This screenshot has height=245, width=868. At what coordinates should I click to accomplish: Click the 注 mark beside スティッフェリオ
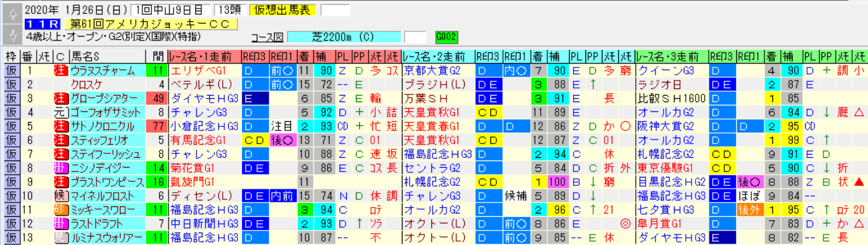click(x=62, y=140)
